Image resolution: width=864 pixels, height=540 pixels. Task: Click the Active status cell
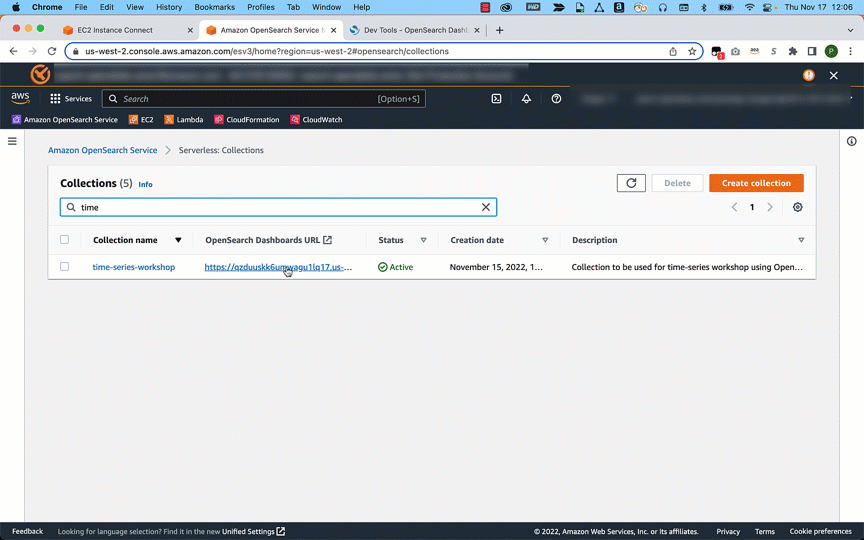coord(396,267)
